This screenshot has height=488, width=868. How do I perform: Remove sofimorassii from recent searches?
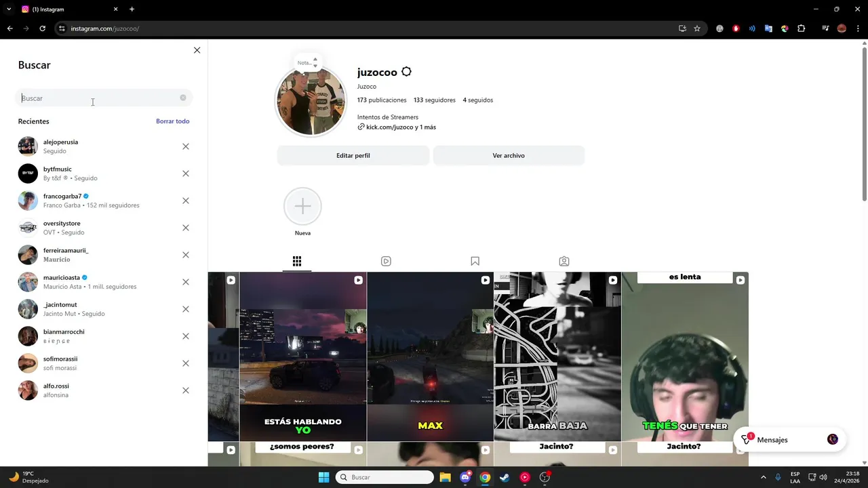pyautogui.click(x=186, y=363)
